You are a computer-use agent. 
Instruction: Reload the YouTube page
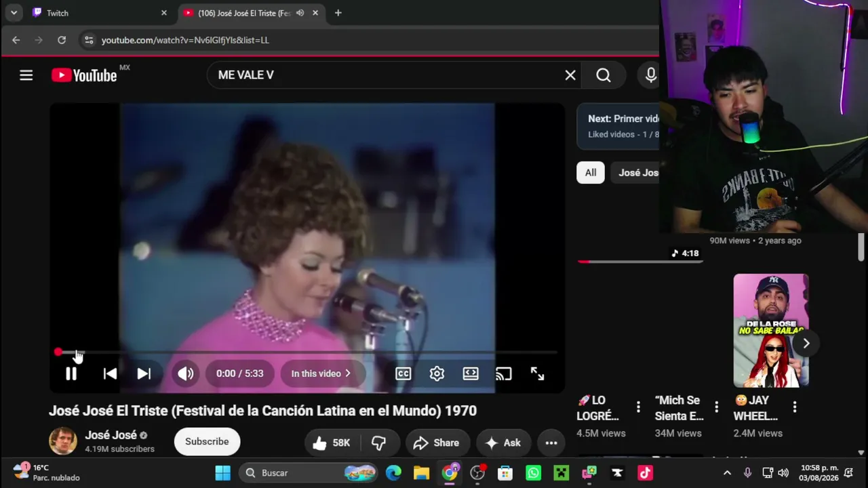(x=62, y=40)
